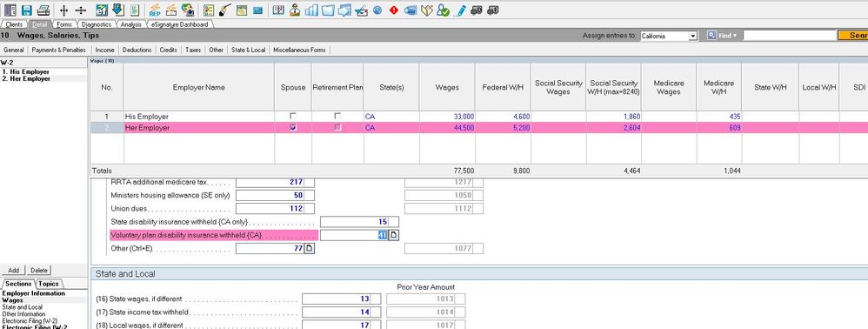
Task: Click the globe with person icon
Action: click(x=188, y=10)
